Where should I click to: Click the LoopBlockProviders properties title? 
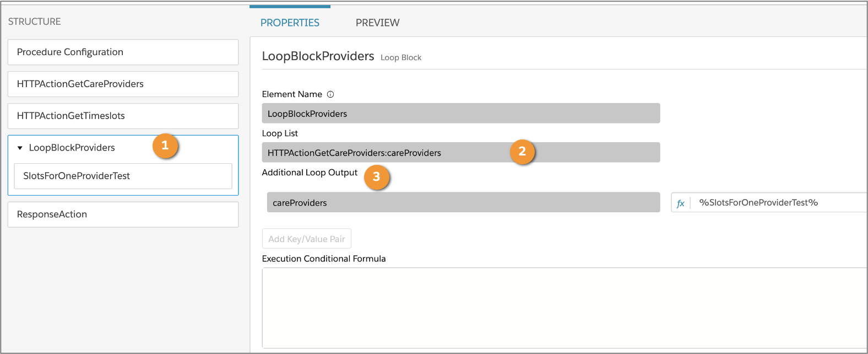coord(318,56)
